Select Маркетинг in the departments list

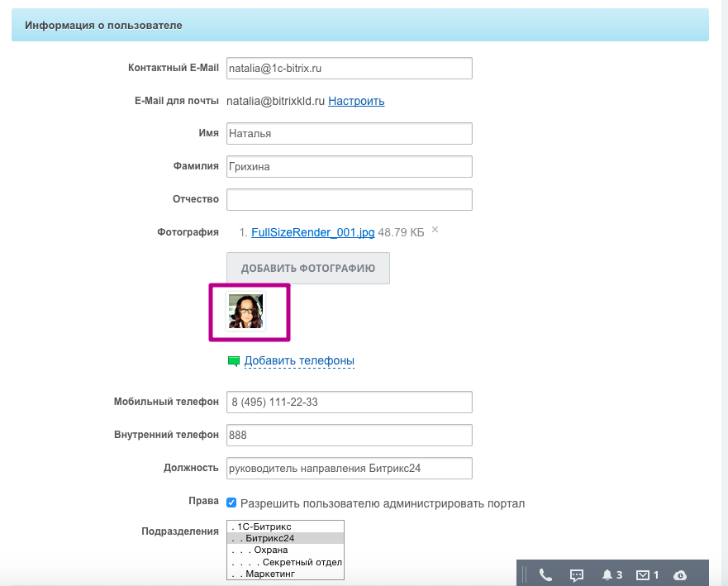click(286, 574)
